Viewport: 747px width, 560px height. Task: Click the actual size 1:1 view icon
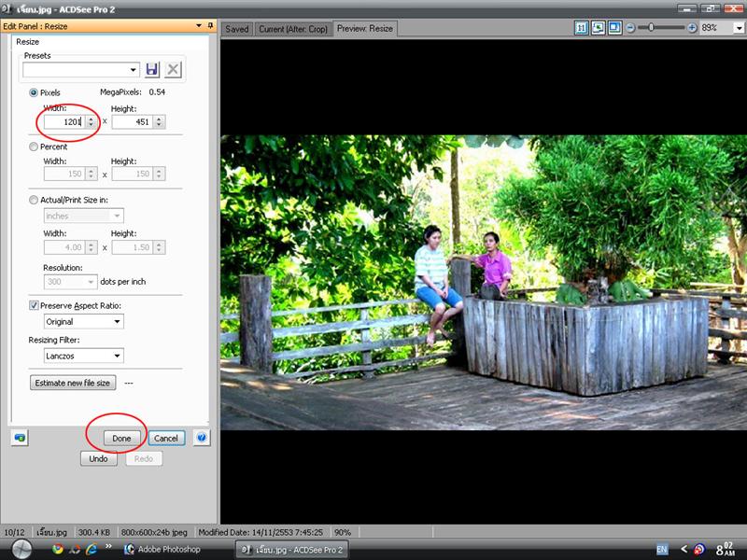coord(581,28)
